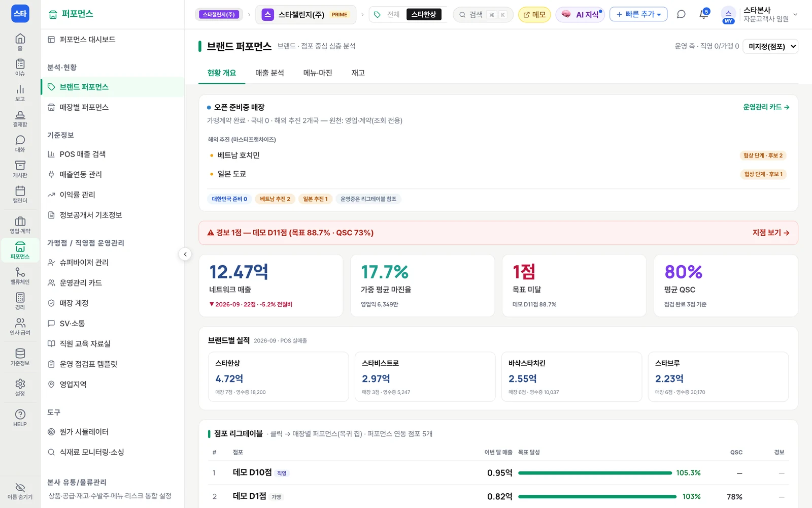Open the 빠른 추가 dropdown

click(x=638, y=14)
